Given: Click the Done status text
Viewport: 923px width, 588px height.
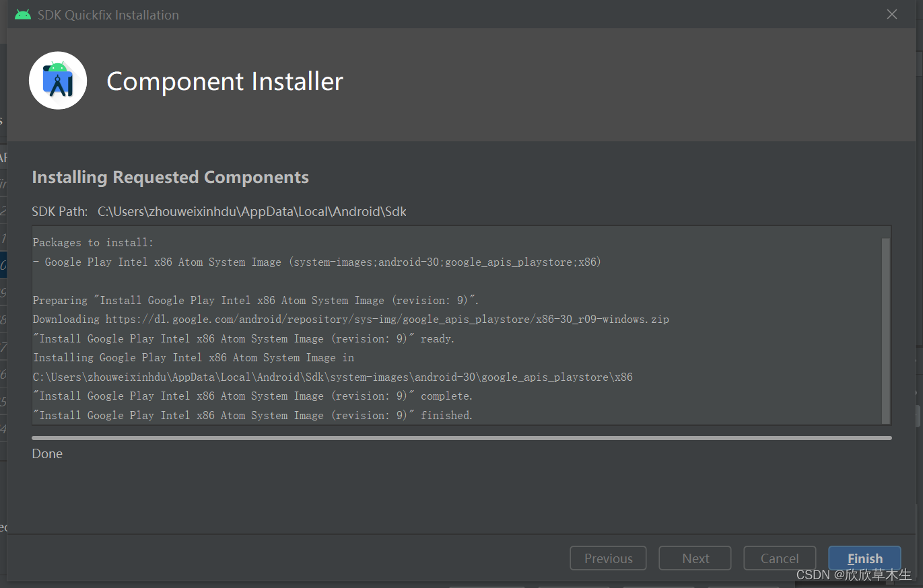Looking at the screenshot, I should [x=47, y=454].
